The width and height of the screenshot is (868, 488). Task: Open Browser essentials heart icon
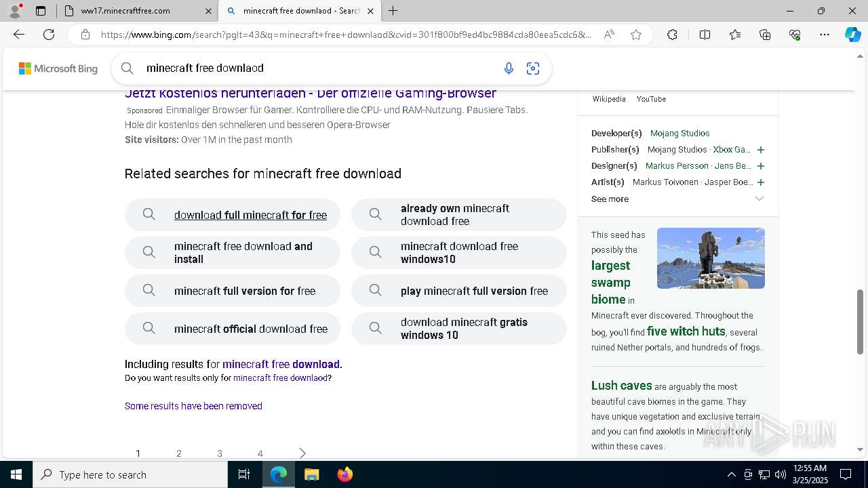tap(795, 35)
